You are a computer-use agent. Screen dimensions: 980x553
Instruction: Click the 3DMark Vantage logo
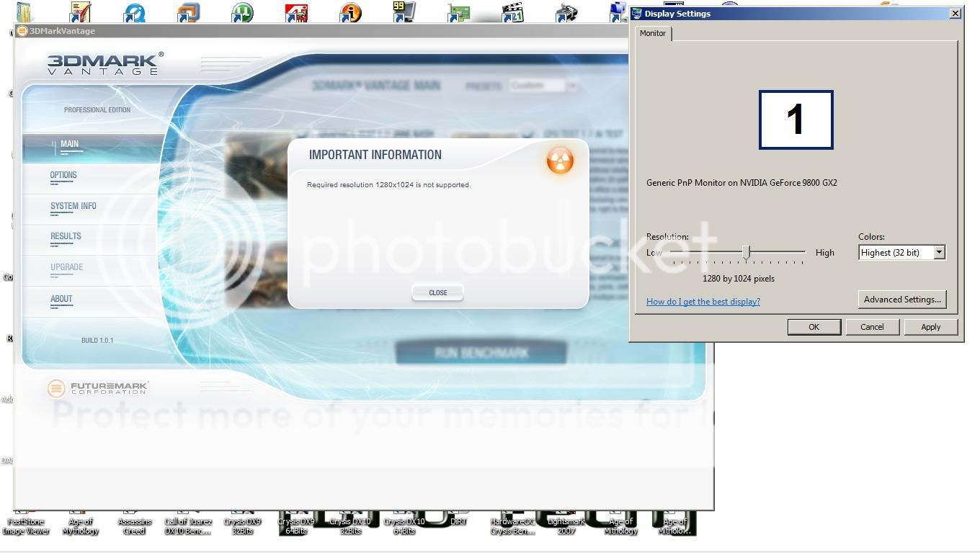pos(104,63)
